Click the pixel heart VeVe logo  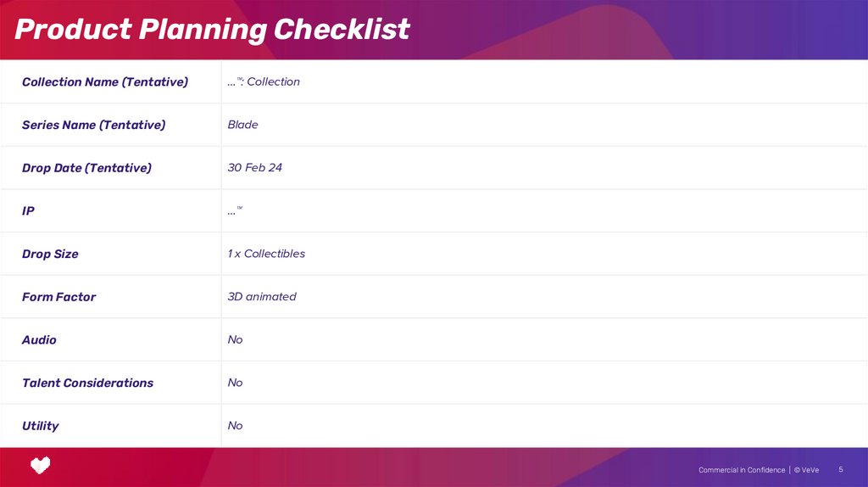[40, 464]
